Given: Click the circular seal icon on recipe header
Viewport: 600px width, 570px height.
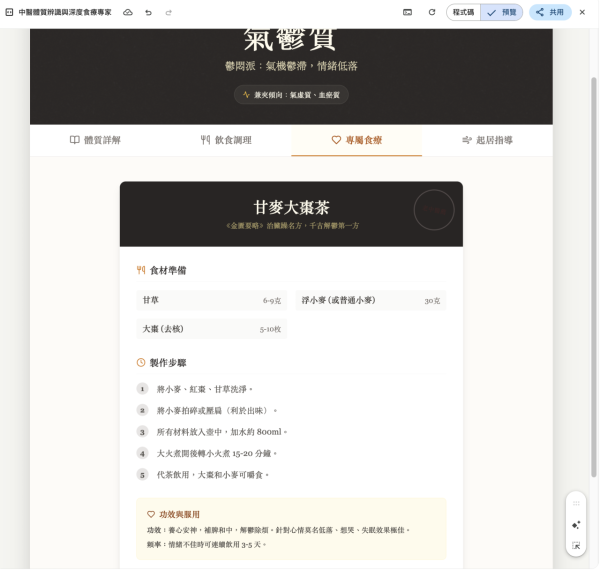Looking at the screenshot, I should click(x=434, y=210).
